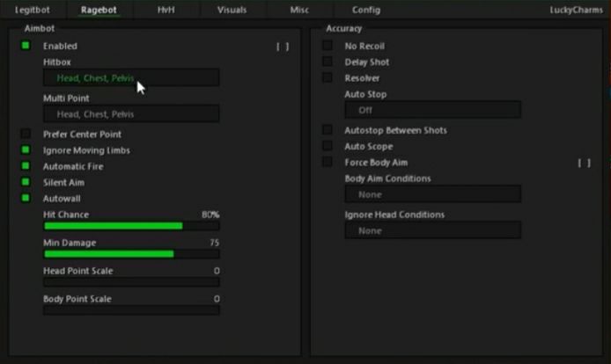Click the Auto Stop label

(x=365, y=94)
